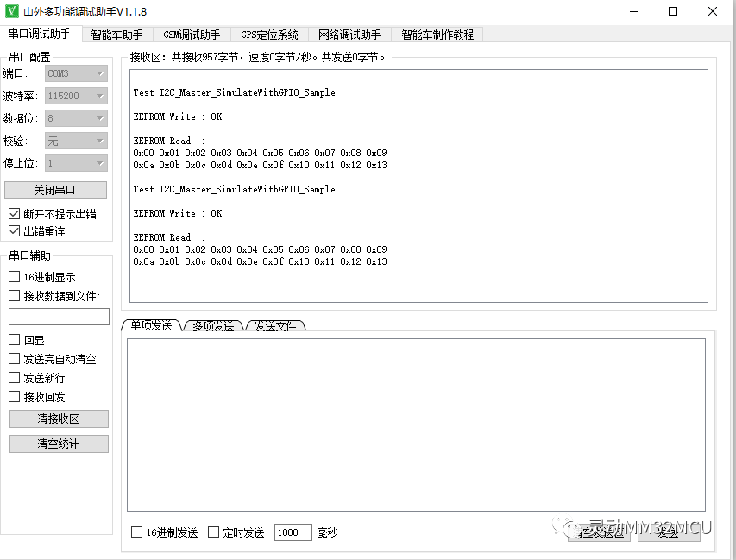Click the app logo icon in title bar

[x=11, y=11]
